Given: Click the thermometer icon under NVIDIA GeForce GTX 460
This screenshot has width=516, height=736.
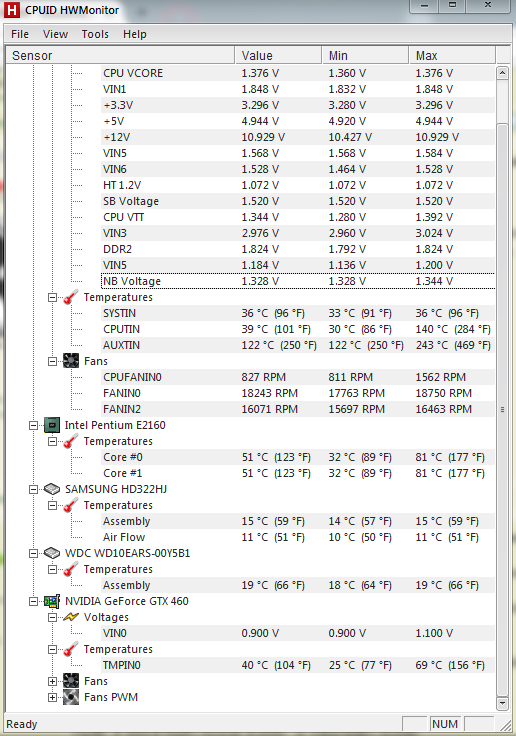Looking at the screenshot, I should click(70, 649).
